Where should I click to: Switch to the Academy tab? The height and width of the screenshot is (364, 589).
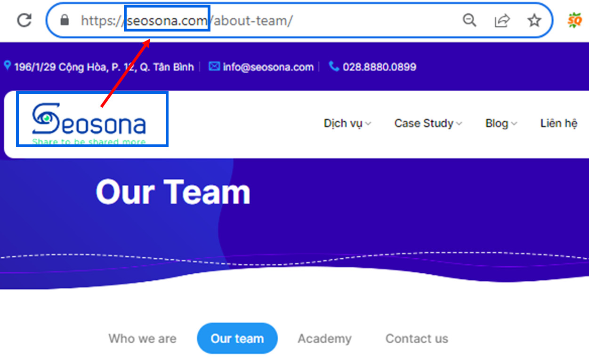[324, 339]
